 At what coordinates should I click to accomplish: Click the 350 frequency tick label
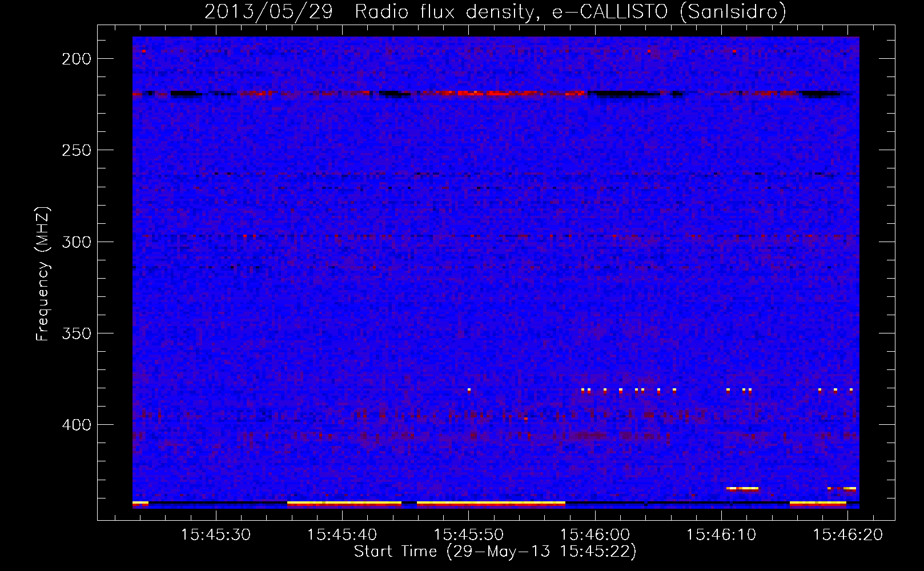pos(77,333)
